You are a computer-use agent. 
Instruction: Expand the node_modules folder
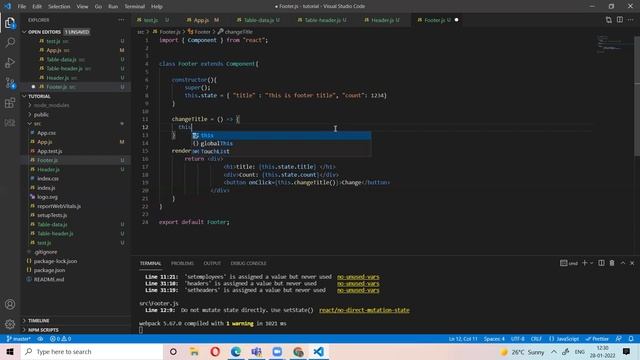[x=51, y=105]
